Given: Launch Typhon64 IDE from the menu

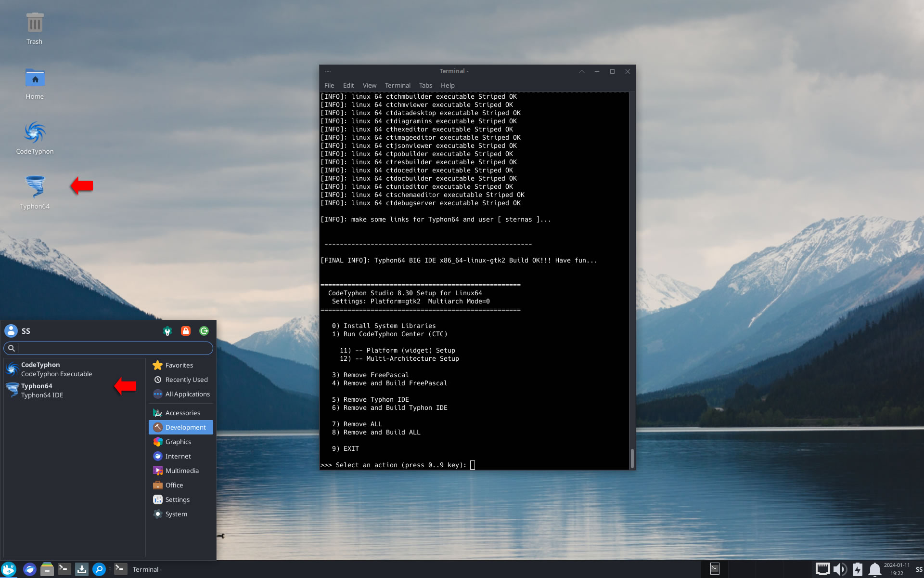Looking at the screenshot, I should pyautogui.click(x=74, y=391).
